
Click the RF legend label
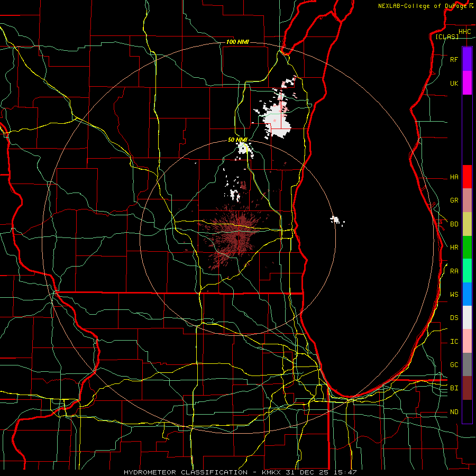(x=454, y=59)
